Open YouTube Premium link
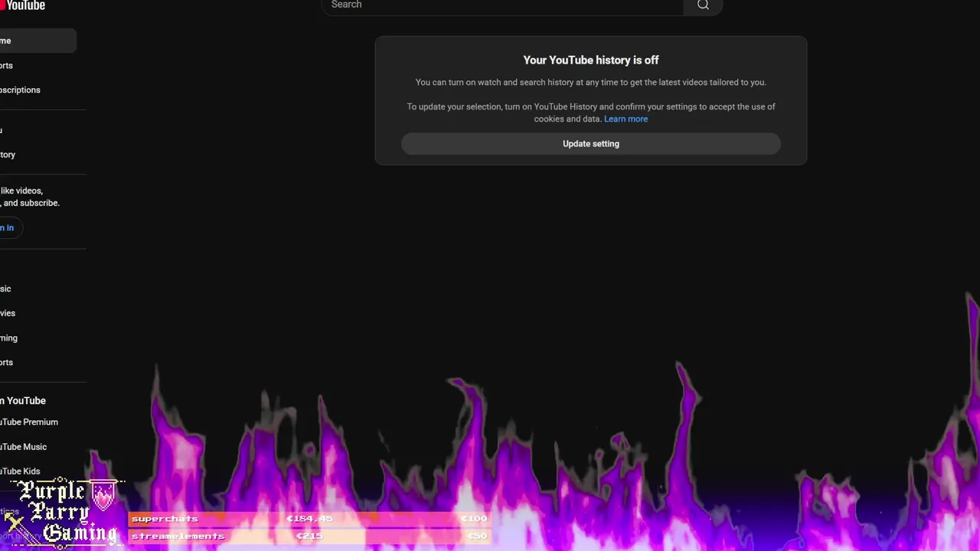Image resolution: width=980 pixels, height=551 pixels. coord(38,422)
